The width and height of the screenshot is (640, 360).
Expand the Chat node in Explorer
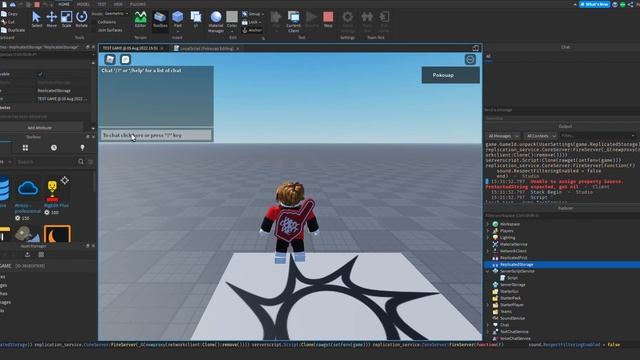488,325
